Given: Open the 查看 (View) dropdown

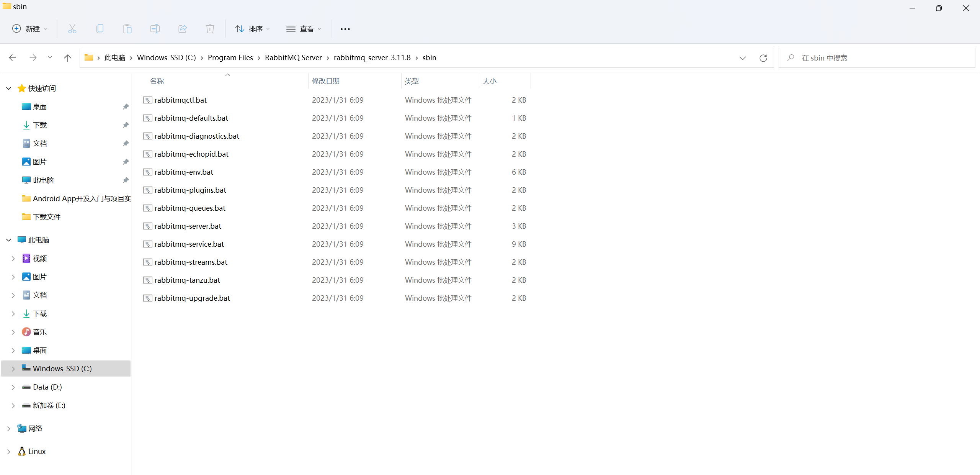Looking at the screenshot, I should pyautogui.click(x=304, y=29).
